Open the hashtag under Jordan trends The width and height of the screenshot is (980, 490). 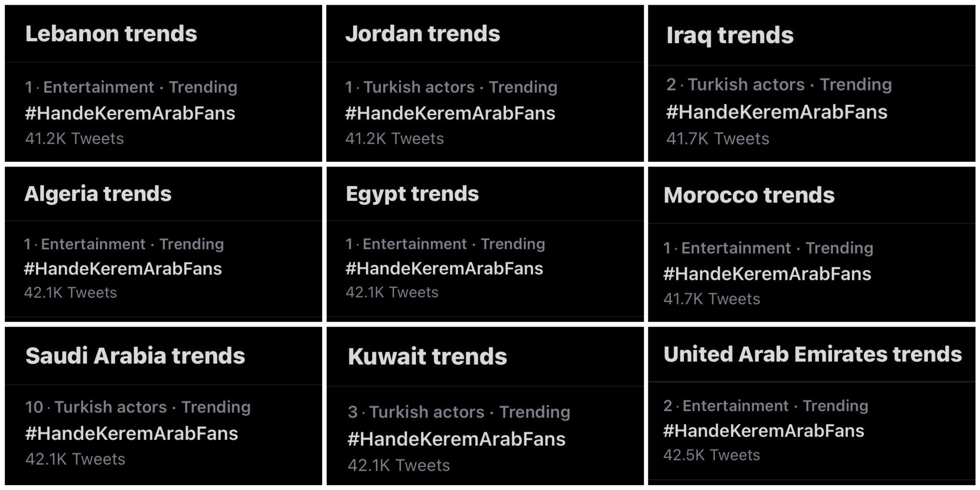coord(450,113)
